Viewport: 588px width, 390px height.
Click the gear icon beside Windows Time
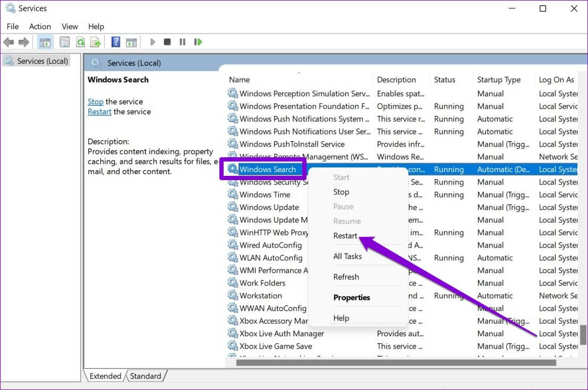point(233,194)
